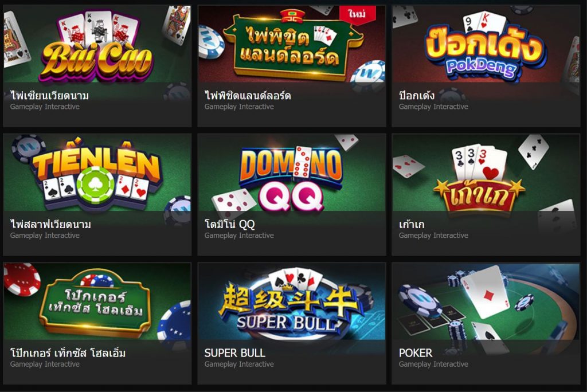Viewport: 587px width, 392px height.
Task: Click the เก้าเก title label
Action: [412, 224]
